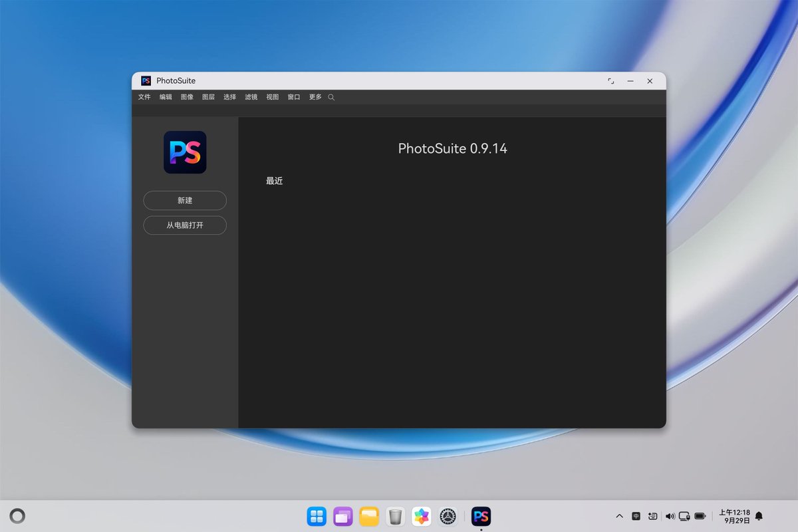Open the 选择 menu
The height and width of the screenshot is (532, 798).
[229, 97]
